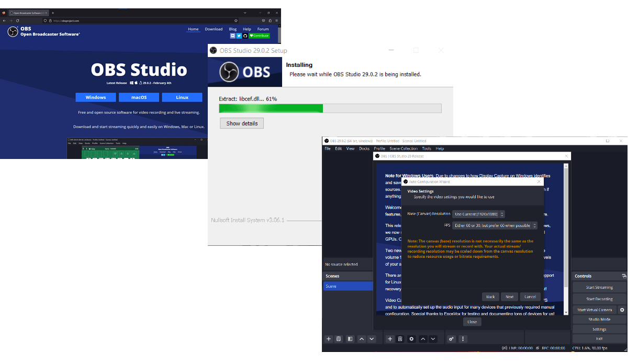Select the Scene item in Scenes list
This screenshot has height=364, width=638.
click(348, 286)
